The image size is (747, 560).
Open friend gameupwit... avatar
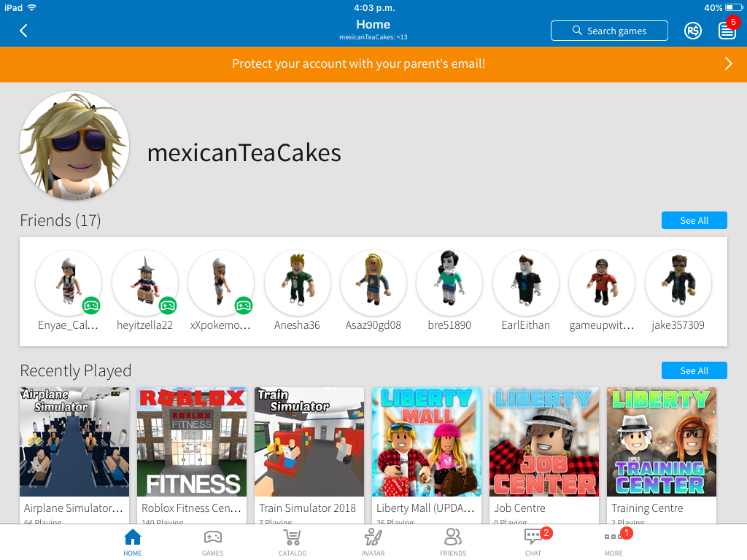(602, 283)
